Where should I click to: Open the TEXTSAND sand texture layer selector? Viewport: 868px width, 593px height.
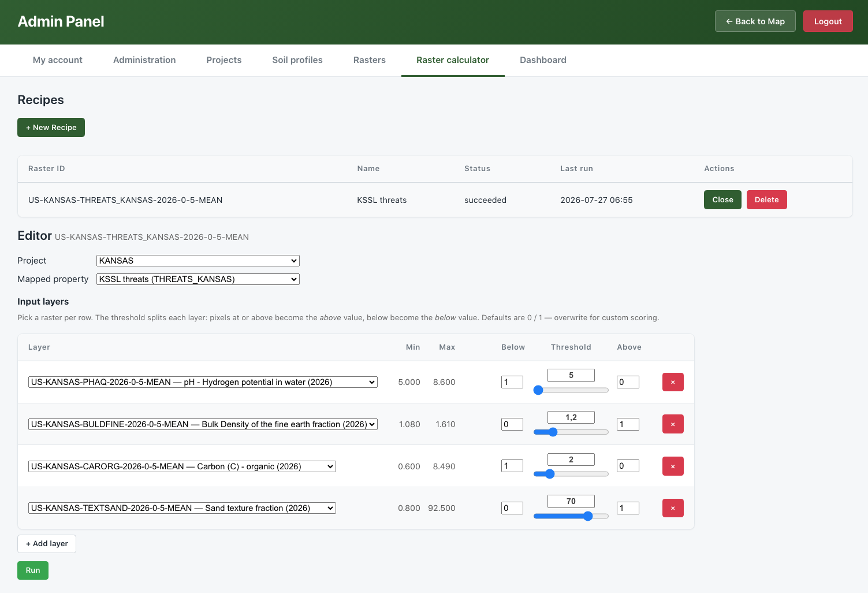[182, 508]
